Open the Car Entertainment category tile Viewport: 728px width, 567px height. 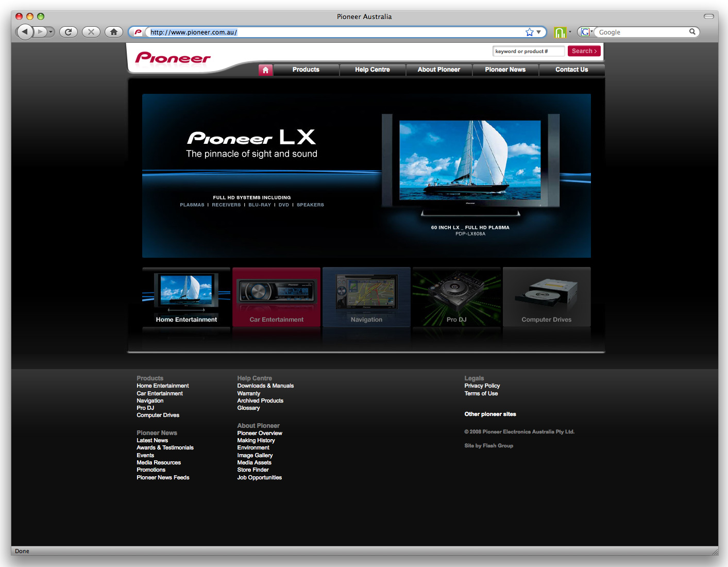(x=277, y=297)
